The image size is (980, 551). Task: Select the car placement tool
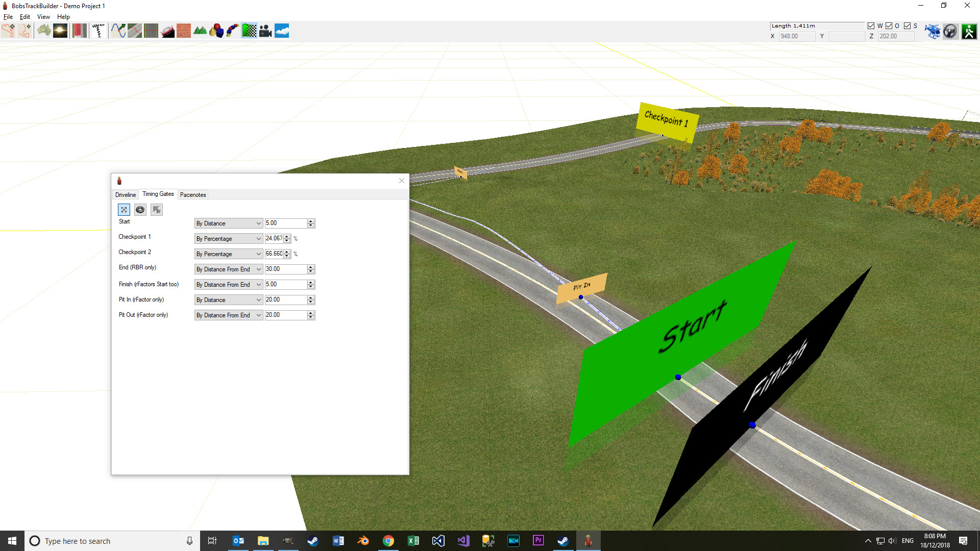coord(167,31)
